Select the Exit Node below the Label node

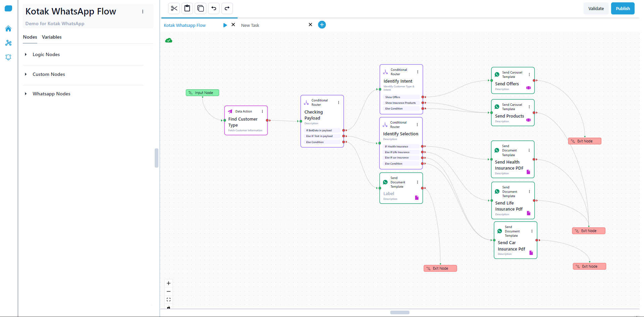pos(440,268)
